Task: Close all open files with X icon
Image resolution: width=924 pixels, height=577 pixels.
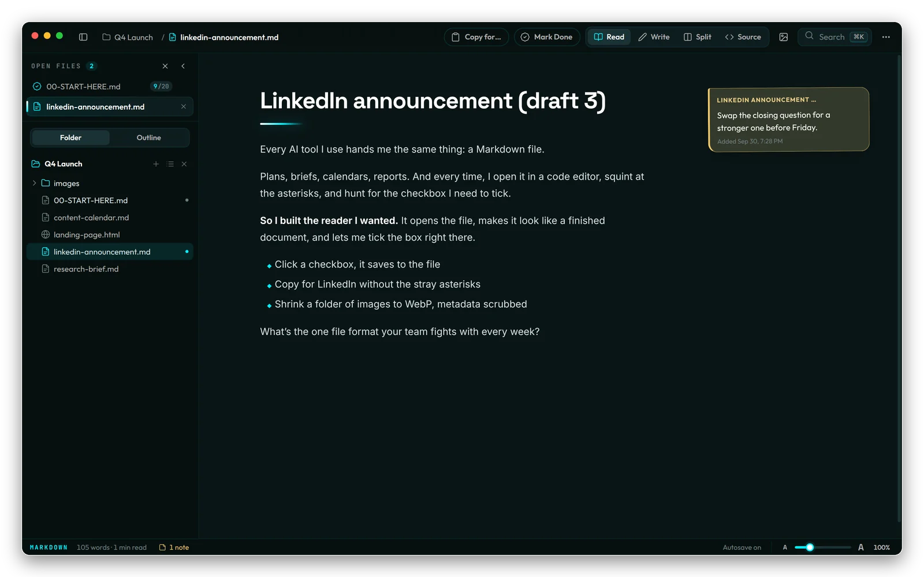Action: [165, 66]
